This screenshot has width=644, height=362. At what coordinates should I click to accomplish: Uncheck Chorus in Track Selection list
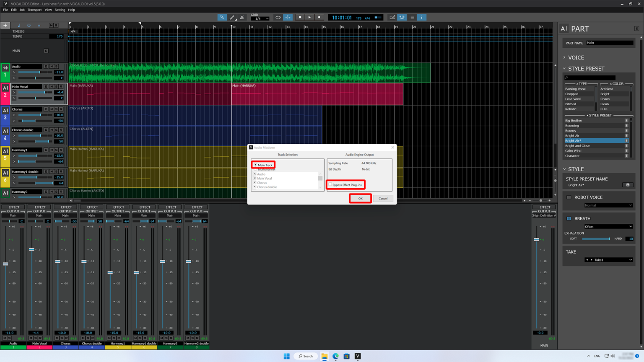tap(255, 183)
